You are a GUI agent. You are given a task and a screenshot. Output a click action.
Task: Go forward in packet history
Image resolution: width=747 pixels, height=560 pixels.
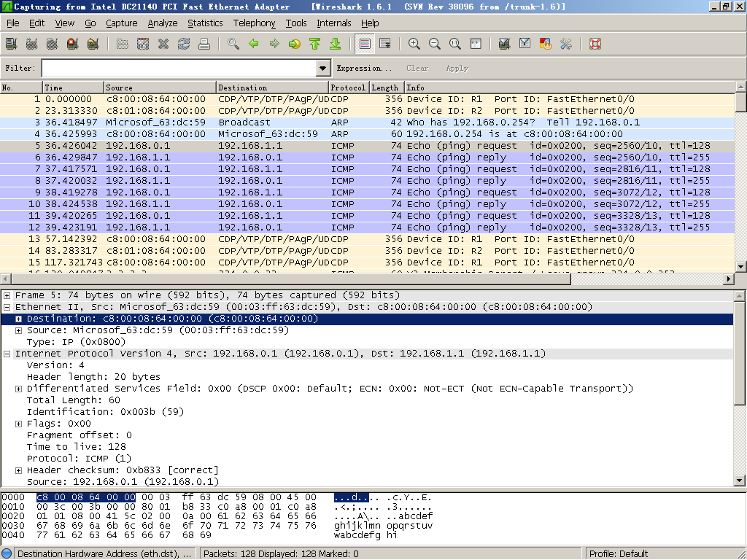click(x=274, y=44)
